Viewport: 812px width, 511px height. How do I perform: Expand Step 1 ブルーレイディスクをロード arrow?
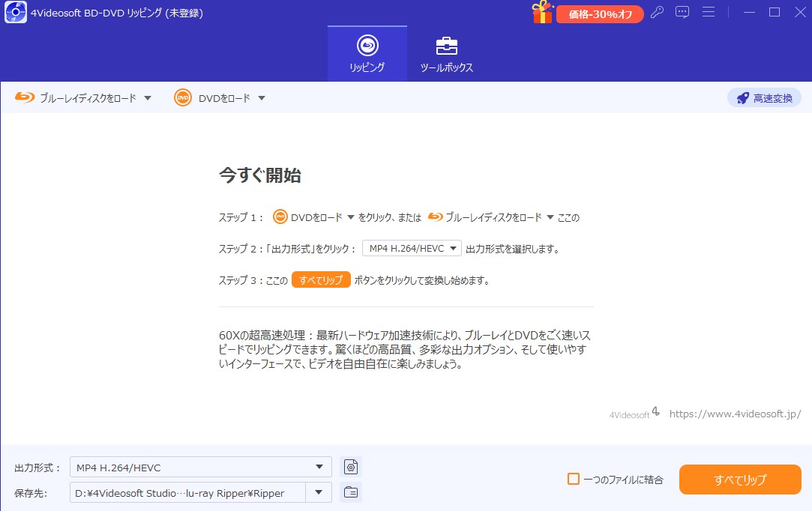tap(550, 217)
